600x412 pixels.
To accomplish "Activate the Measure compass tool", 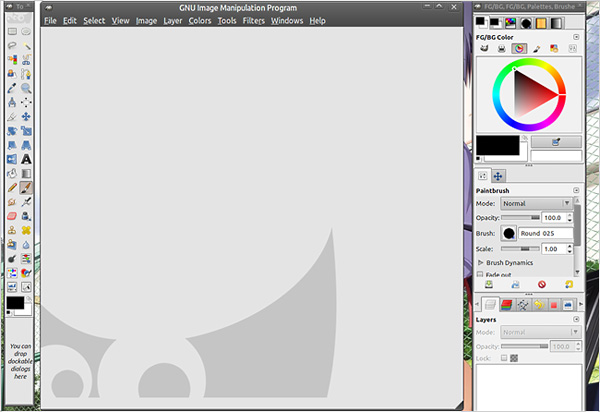I will pos(12,103).
